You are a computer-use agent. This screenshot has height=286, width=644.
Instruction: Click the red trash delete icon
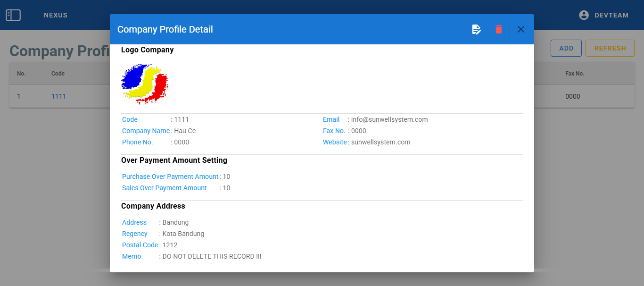498,29
